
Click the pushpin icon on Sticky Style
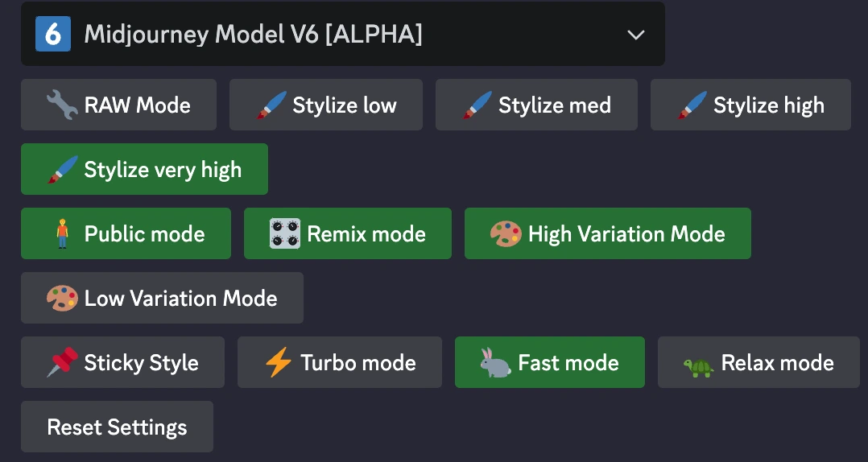(62, 362)
